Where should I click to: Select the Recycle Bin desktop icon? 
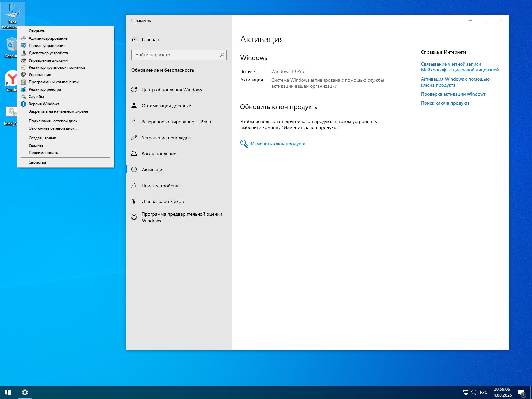click(11, 48)
